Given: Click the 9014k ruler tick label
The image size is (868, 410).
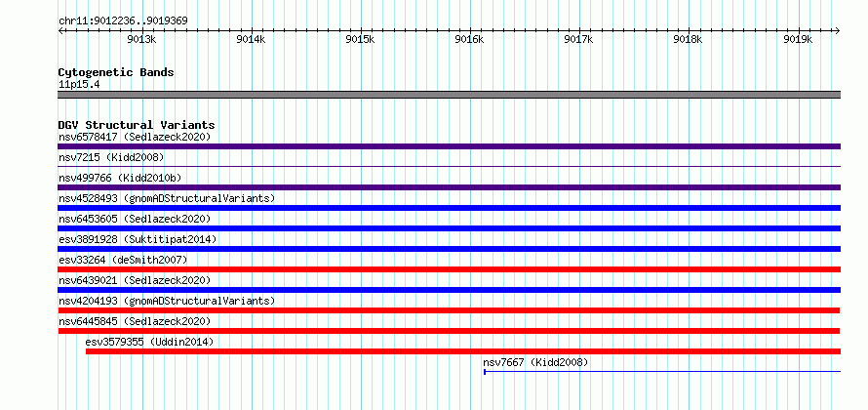Looking at the screenshot, I should [252, 39].
